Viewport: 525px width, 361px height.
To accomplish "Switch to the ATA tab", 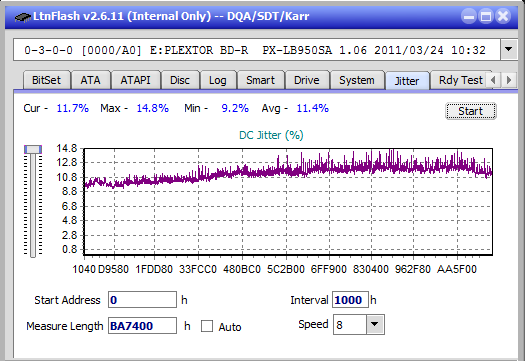I will click(90, 80).
